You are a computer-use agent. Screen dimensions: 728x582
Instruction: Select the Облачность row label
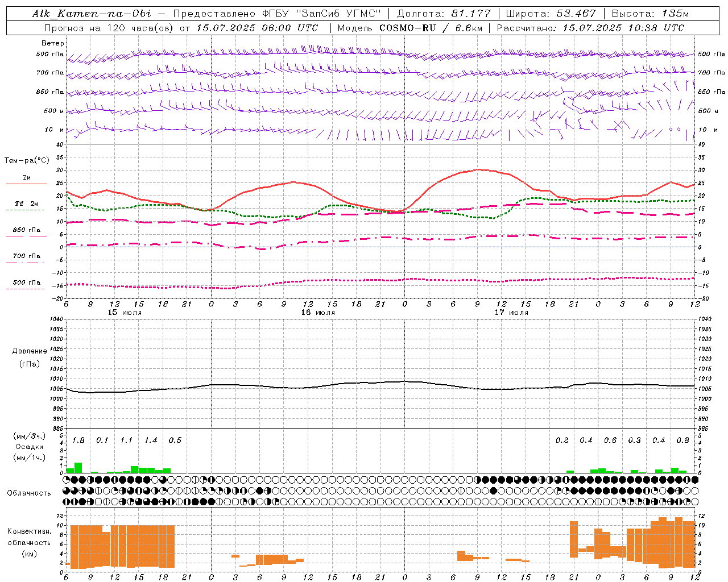[x=29, y=493]
